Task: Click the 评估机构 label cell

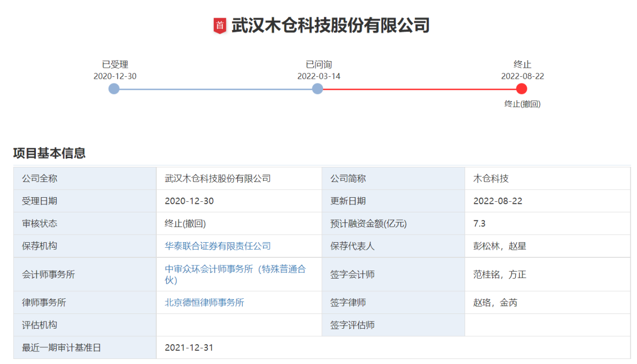Action: (x=85, y=325)
